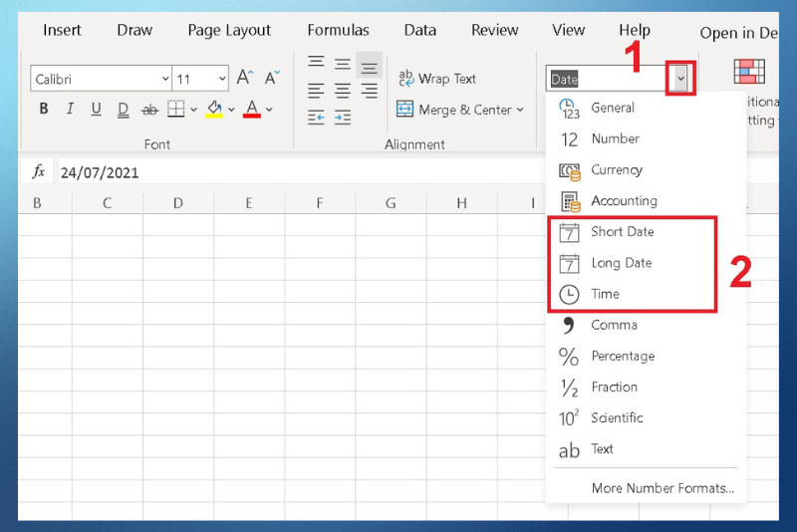Viewport: 797px width, 532px height.
Task: Click the formula bar showing 24/07/2021
Action: [x=300, y=172]
